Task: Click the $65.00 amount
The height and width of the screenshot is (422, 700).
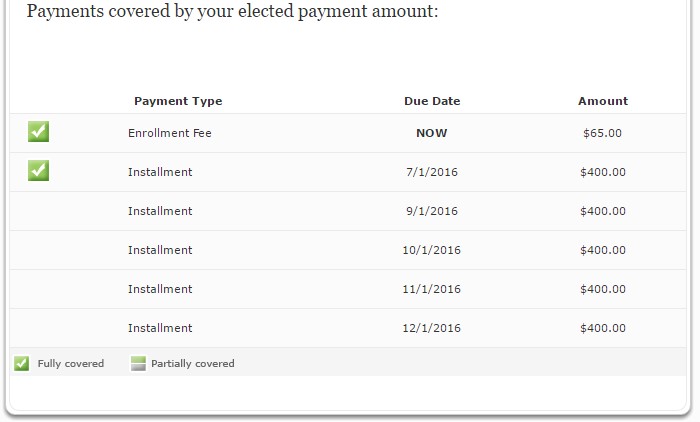Action: pyautogui.click(x=602, y=133)
